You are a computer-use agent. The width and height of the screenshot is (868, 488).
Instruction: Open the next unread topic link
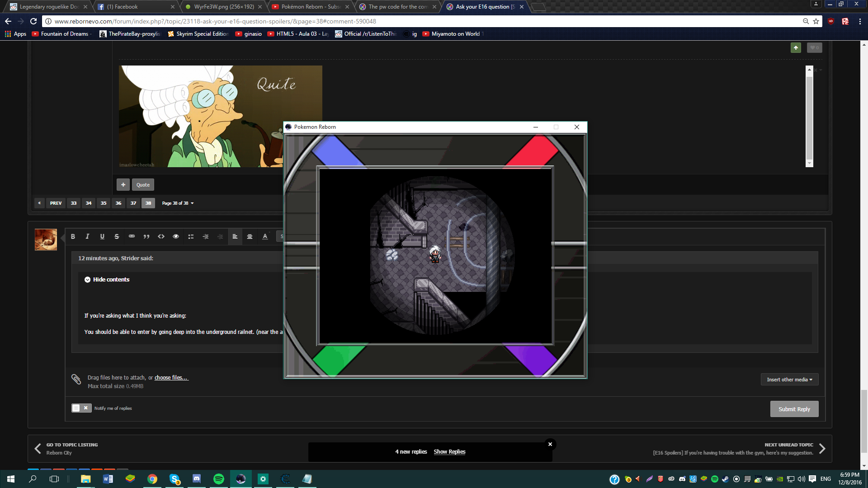(x=739, y=449)
